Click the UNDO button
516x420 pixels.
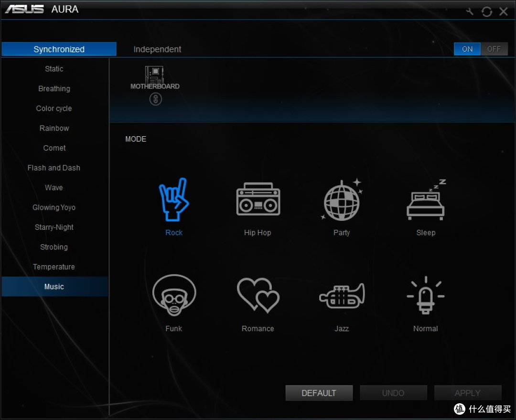click(393, 393)
